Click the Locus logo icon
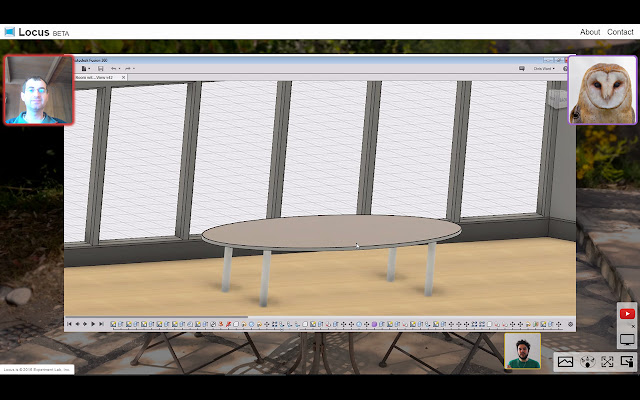Viewport: 640px width, 400px height. [9, 32]
